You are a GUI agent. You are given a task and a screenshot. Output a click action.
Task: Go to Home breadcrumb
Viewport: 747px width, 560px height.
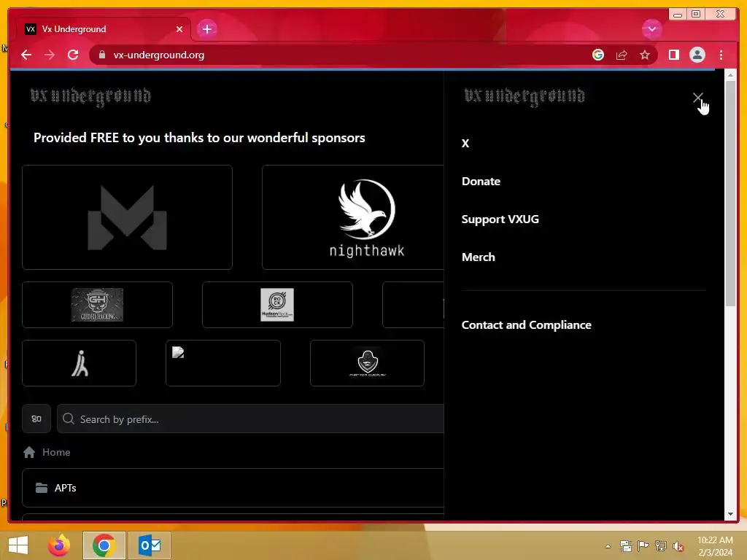pyautogui.click(x=56, y=452)
